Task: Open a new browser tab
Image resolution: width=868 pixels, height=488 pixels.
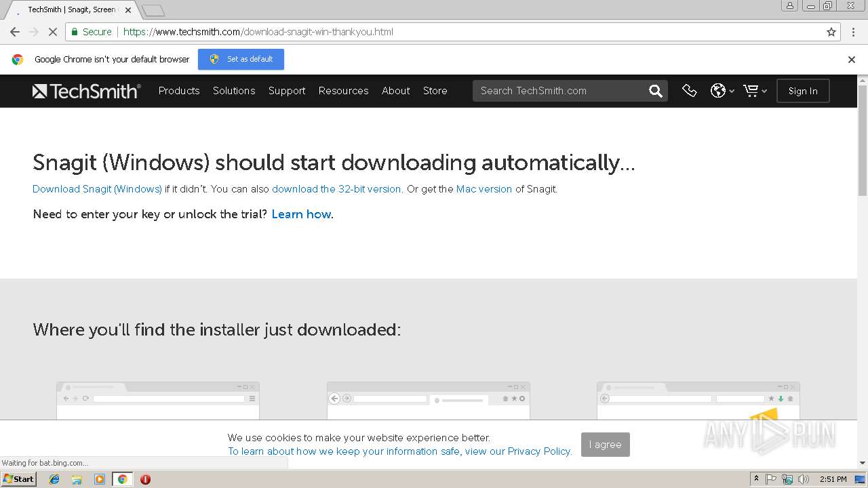Action: coord(153,10)
